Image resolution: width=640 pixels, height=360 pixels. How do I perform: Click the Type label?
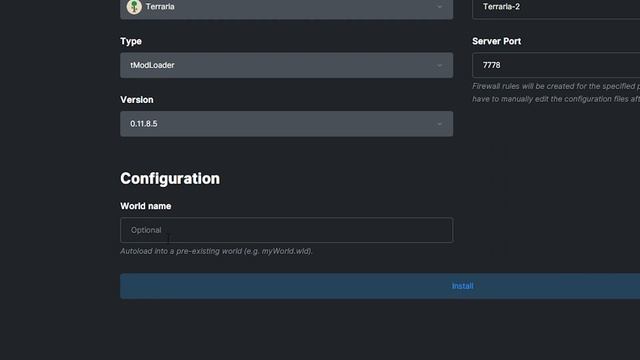[131, 41]
